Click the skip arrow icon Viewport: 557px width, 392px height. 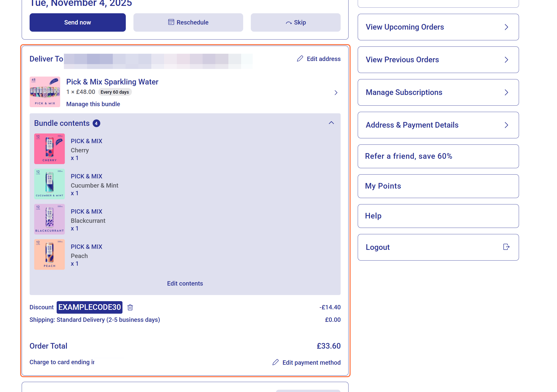tap(289, 23)
